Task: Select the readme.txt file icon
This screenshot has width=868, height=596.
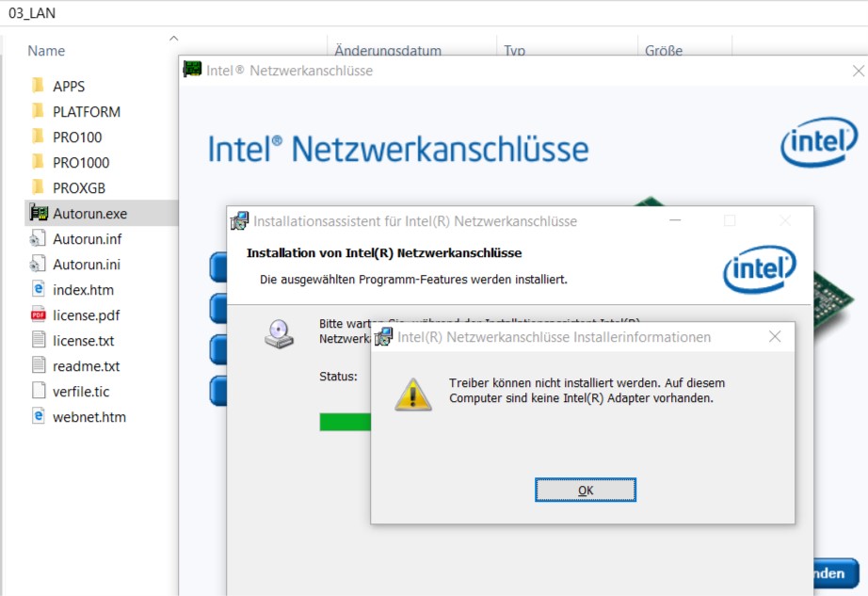Action: click(39, 365)
